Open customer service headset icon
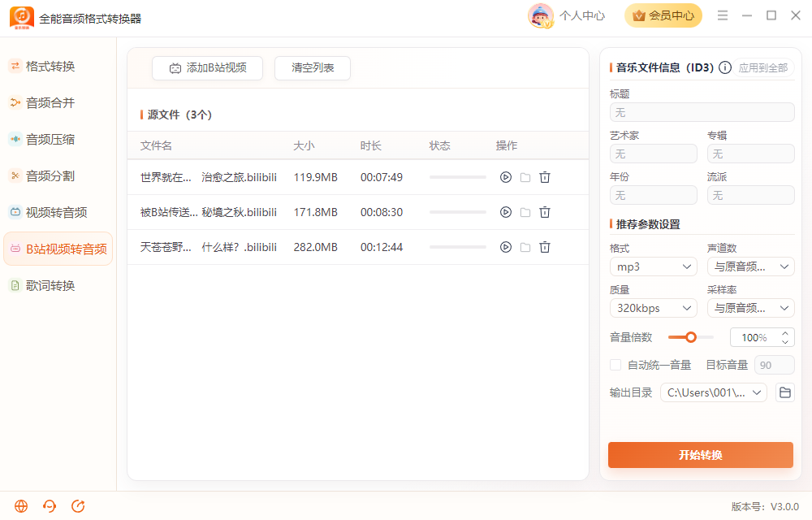The width and height of the screenshot is (812, 520). coord(50,506)
